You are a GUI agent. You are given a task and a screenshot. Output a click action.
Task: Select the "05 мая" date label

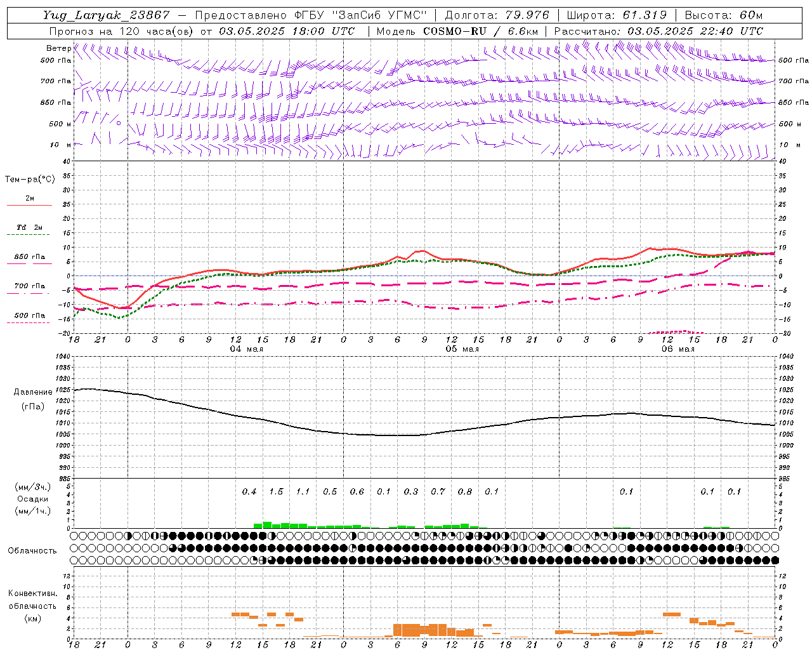click(462, 349)
